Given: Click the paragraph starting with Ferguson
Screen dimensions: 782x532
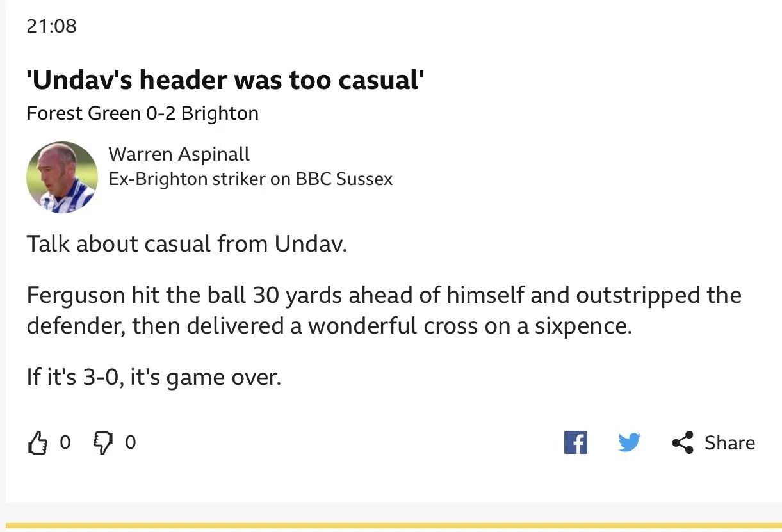Looking at the screenshot, I should (x=384, y=310).
